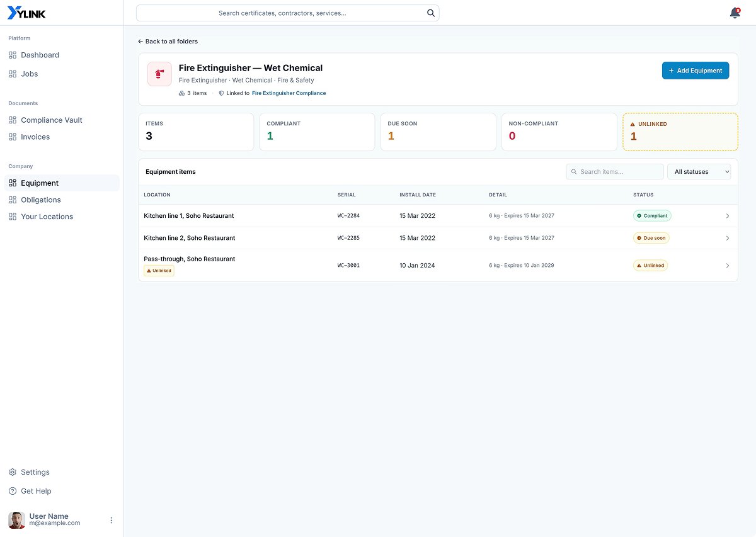The image size is (756, 537).
Task: Click the YLINK logo
Action: 26,13
